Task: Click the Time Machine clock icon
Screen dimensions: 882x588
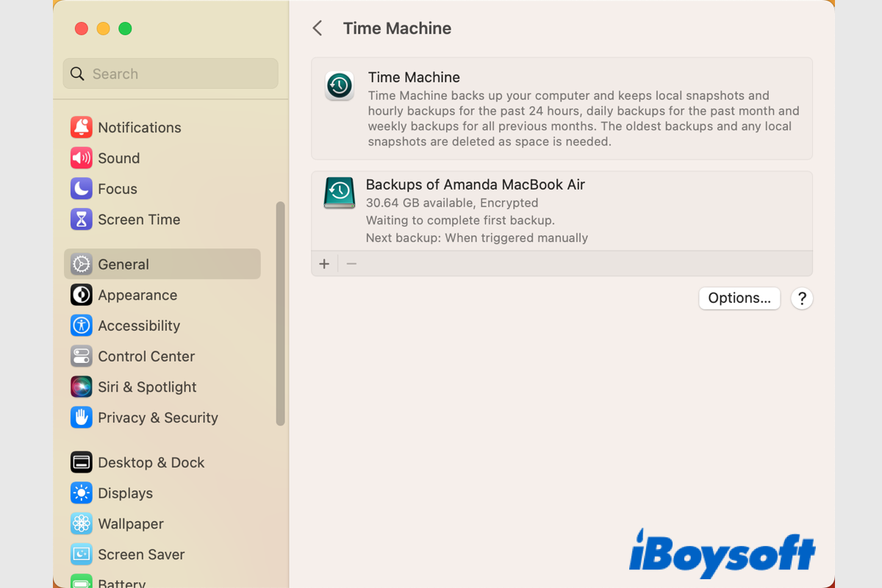Action: pyautogui.click(x=340, y=86)
